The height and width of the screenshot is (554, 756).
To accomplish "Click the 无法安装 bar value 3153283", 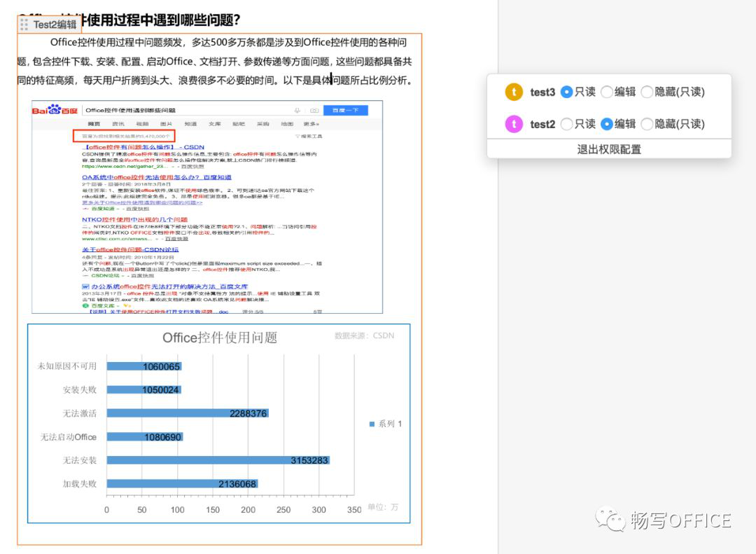I will [309, 460].
